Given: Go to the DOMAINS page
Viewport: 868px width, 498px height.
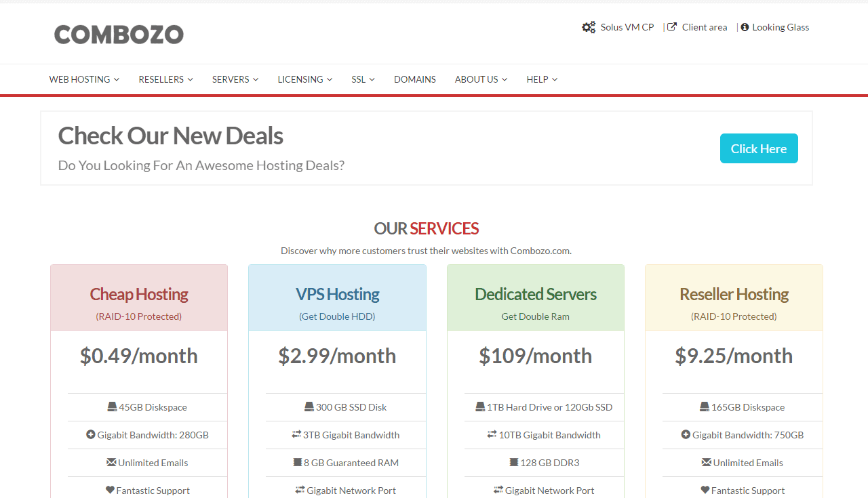Looking at the screenshot, I should [415, 79].
